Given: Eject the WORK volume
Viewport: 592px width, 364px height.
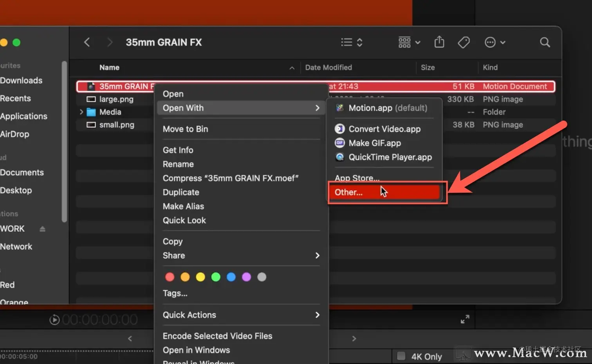Looking at the screenshot, I should tap(42, 229).
